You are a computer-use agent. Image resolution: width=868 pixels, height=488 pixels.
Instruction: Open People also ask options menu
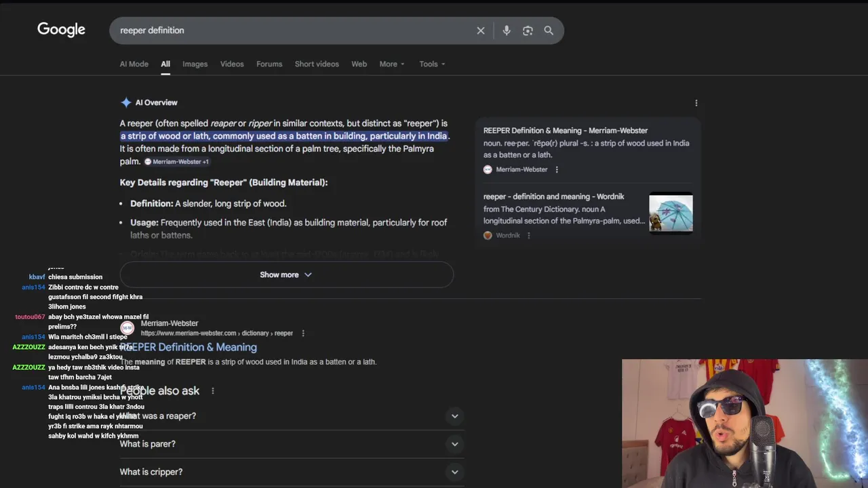(213, 391)
